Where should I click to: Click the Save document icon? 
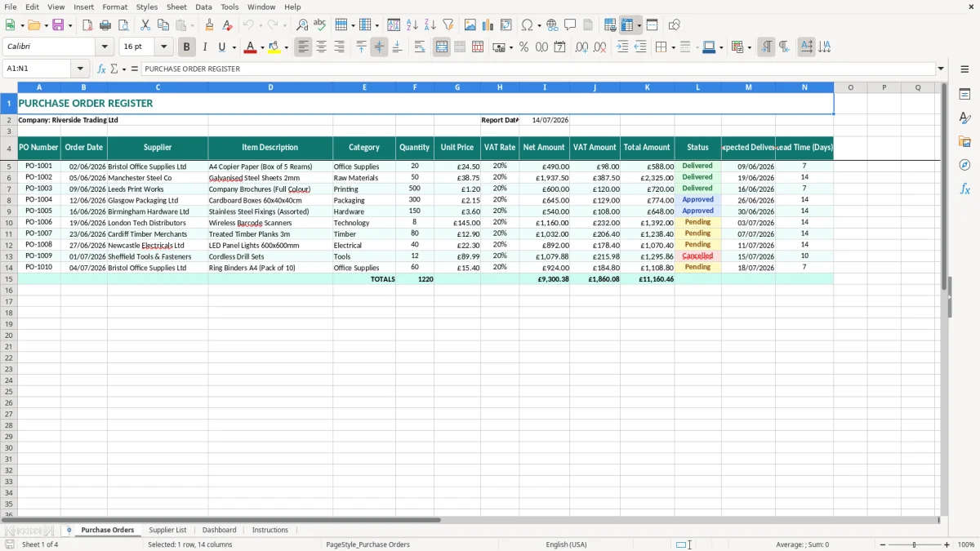pyautogui.click(x=58, y=25)
